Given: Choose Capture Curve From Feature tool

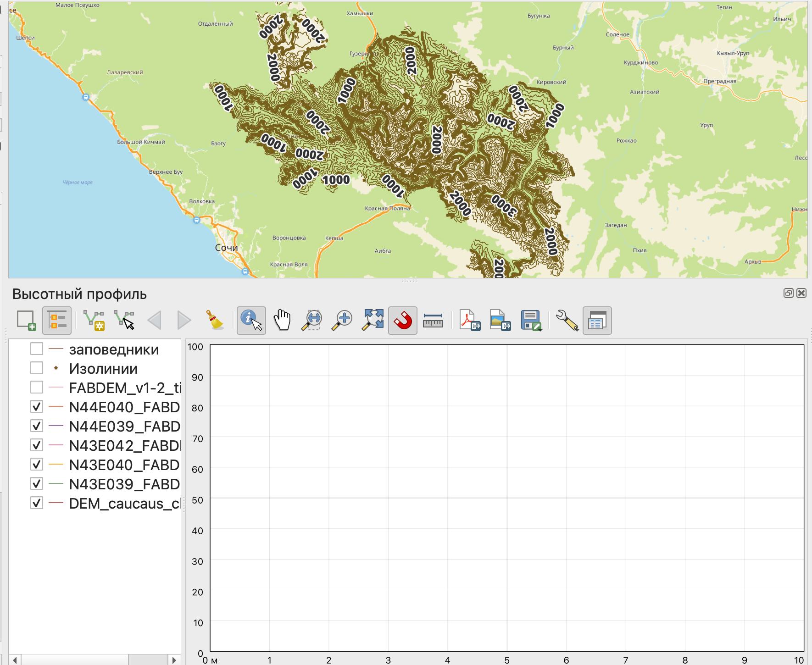Looking at the screenshot, I should coord(124,320).
